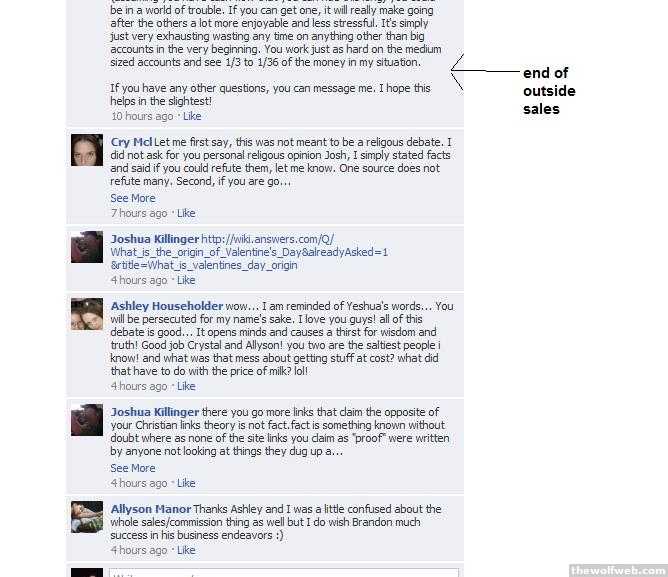The width and height of the screenshot is (668, 577).
Task: Click Joshua Killinger's avatar beside the wiki link
Action: coord(87,247)
